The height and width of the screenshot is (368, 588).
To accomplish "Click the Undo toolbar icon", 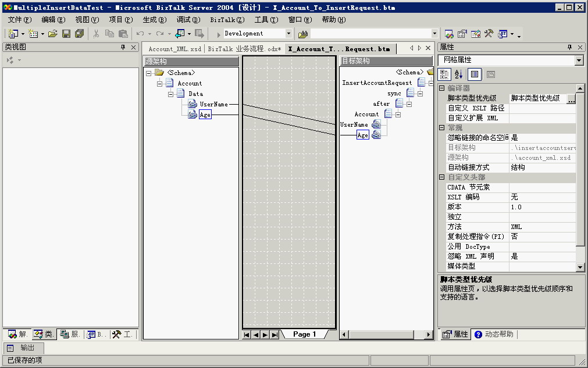I will click(140, 34).
